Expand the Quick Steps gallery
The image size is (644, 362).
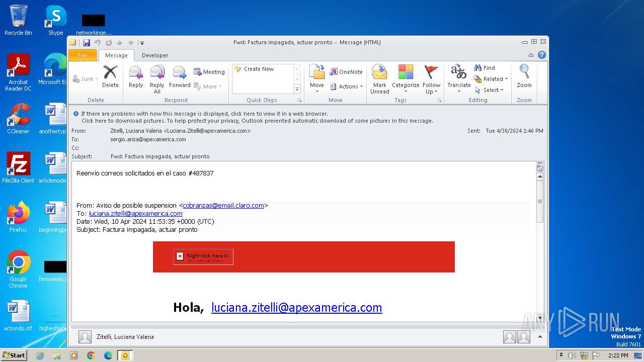click(x=297, y=89)
